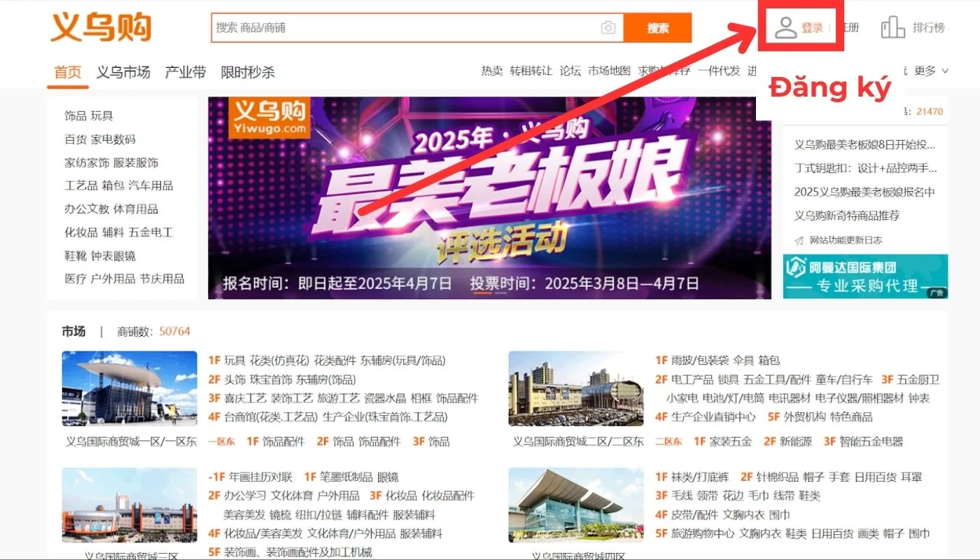Click the 家纺家饰 category
The width and height of the screenshot is (980, 560).
click(x=87, y=163)
